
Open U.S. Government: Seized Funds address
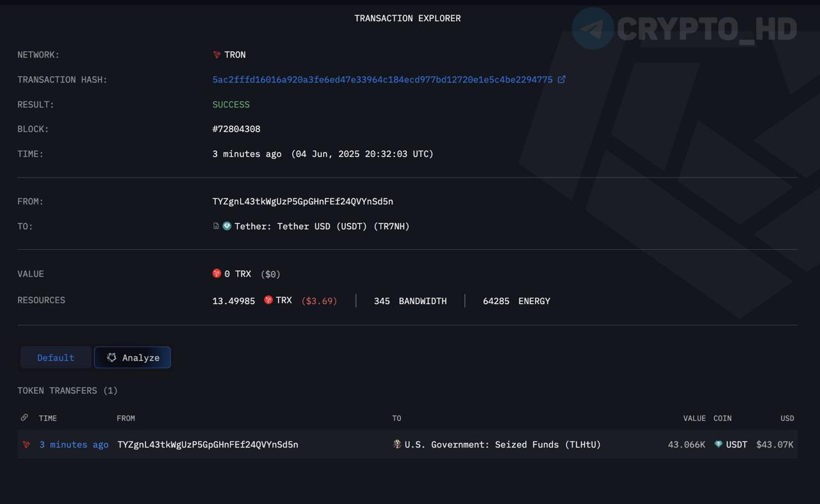click(x=503, y=444)
